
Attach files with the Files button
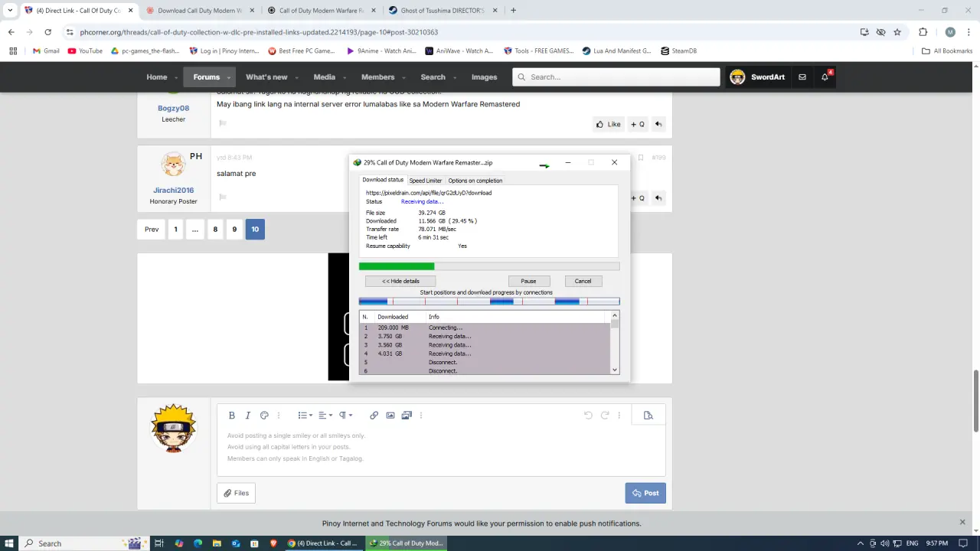[236, 493]
